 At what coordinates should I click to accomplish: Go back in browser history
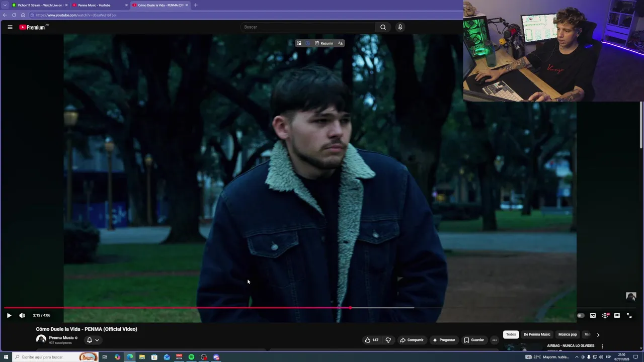(5, 15)
